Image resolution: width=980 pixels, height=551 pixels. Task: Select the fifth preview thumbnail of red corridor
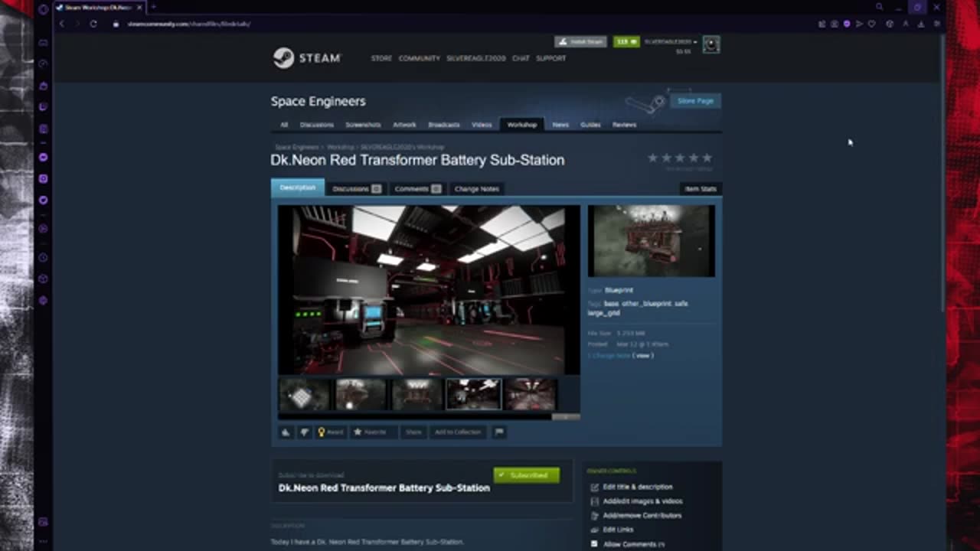[530, 395]
